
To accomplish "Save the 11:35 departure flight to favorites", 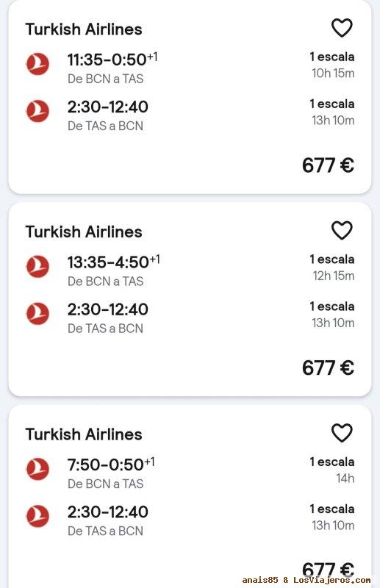I will tap(342, 28).
